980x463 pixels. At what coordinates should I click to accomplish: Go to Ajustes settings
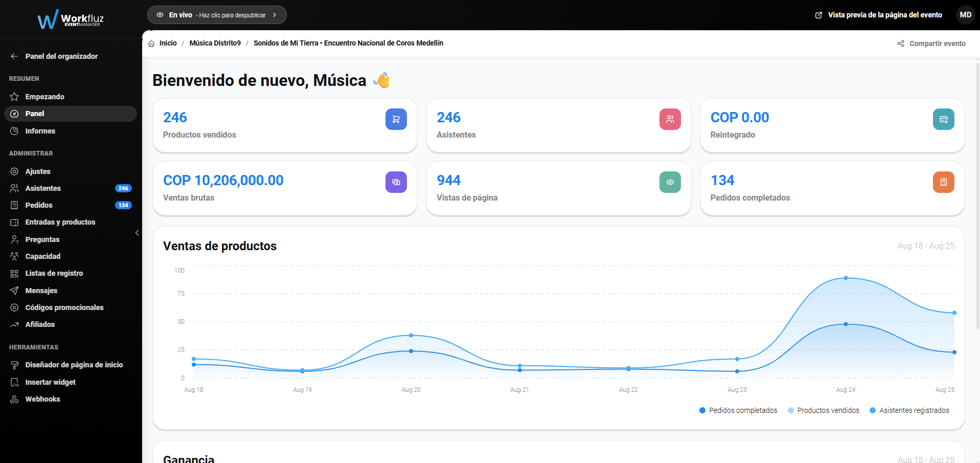[x=71, y=171]
